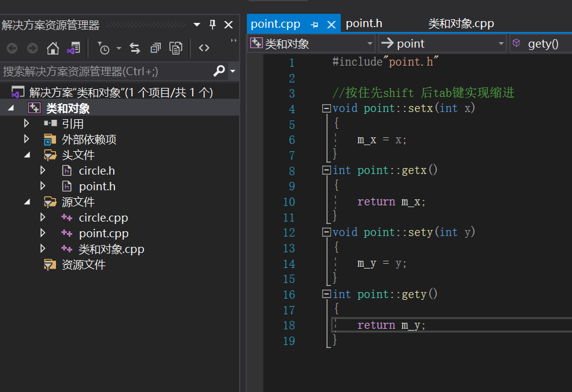Click the Pending Changes Filter clock icon

(104, 48)
